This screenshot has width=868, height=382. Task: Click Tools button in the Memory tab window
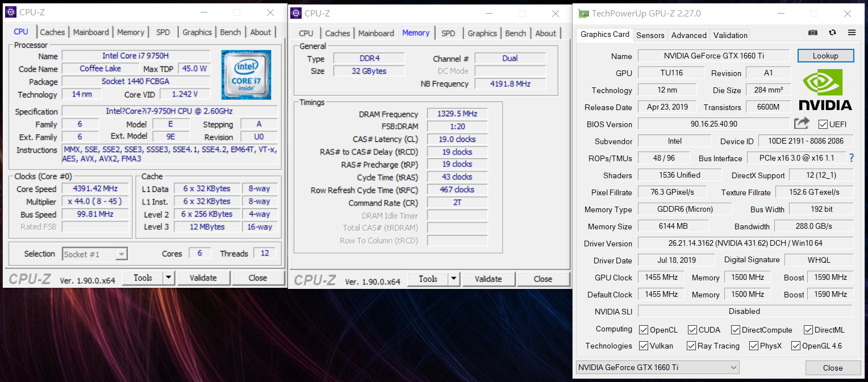tap(428, 279)
